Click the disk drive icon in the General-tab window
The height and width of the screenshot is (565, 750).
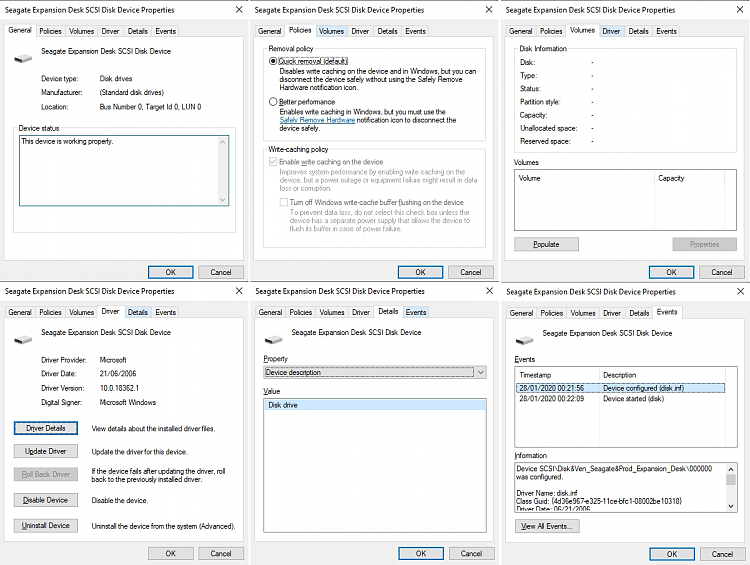click(23, 58)
